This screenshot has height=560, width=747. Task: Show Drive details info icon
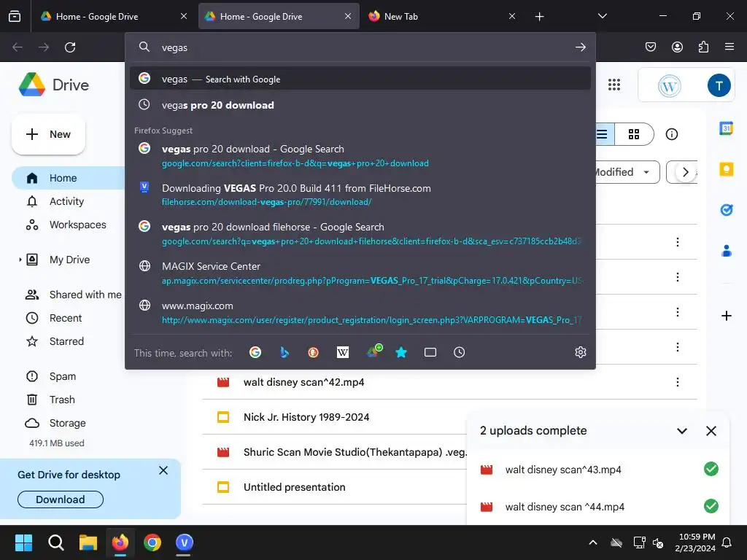[672, 134]
